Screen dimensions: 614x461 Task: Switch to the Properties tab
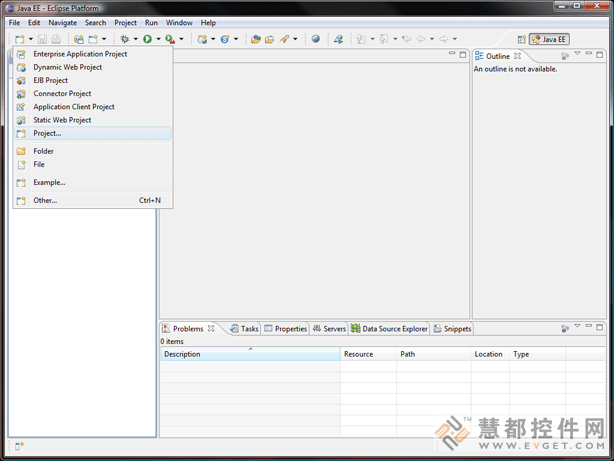pyautogui.click(x=285, y=329)
